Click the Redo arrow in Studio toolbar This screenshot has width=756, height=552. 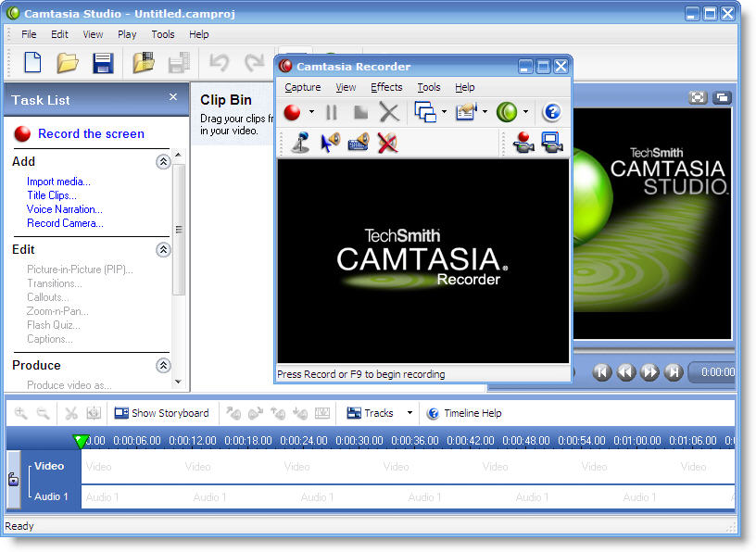(254, 63)
